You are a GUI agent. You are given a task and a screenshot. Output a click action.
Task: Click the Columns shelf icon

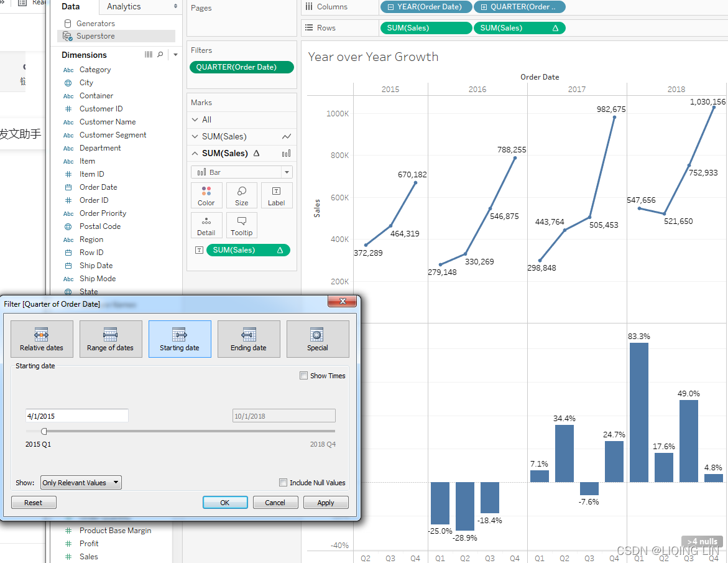pos(309,6)
